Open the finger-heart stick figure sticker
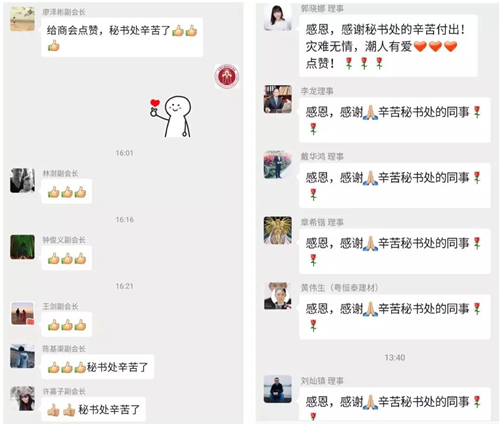The image size is (500, 425). pos(171,116)
